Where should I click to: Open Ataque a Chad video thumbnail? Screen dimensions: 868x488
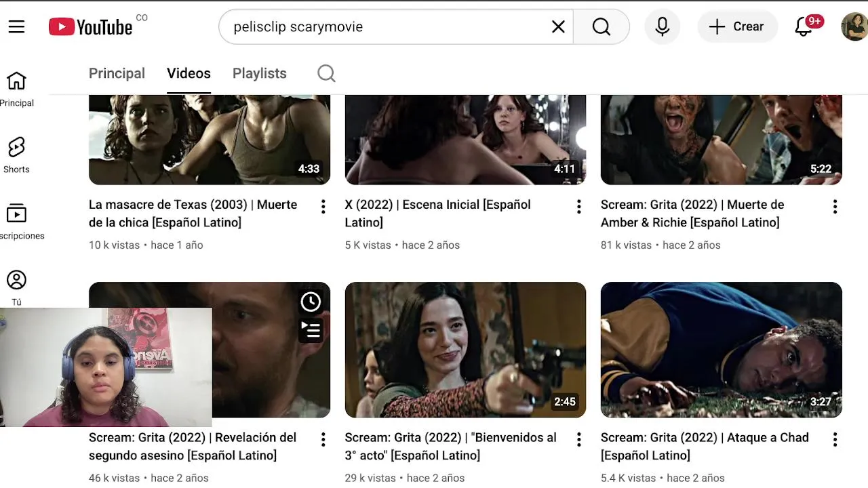(x=721, y=349)
